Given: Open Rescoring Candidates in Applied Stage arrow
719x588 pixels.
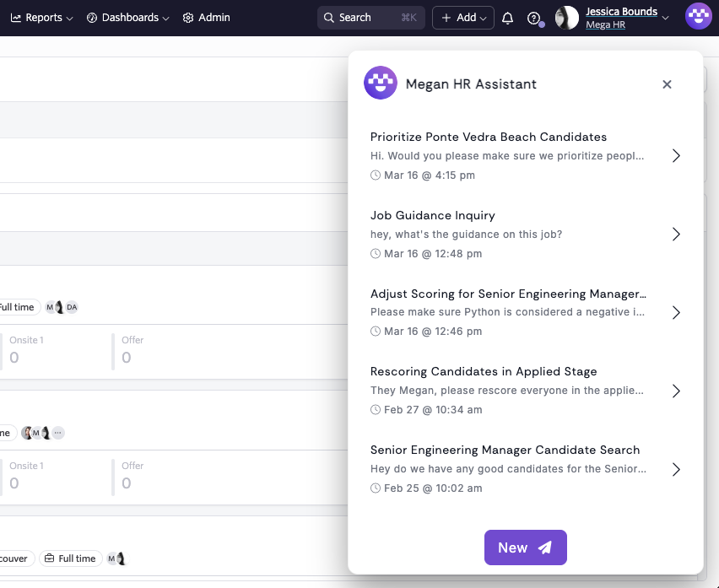Looking at the screenshot, I should pos(675,391).
